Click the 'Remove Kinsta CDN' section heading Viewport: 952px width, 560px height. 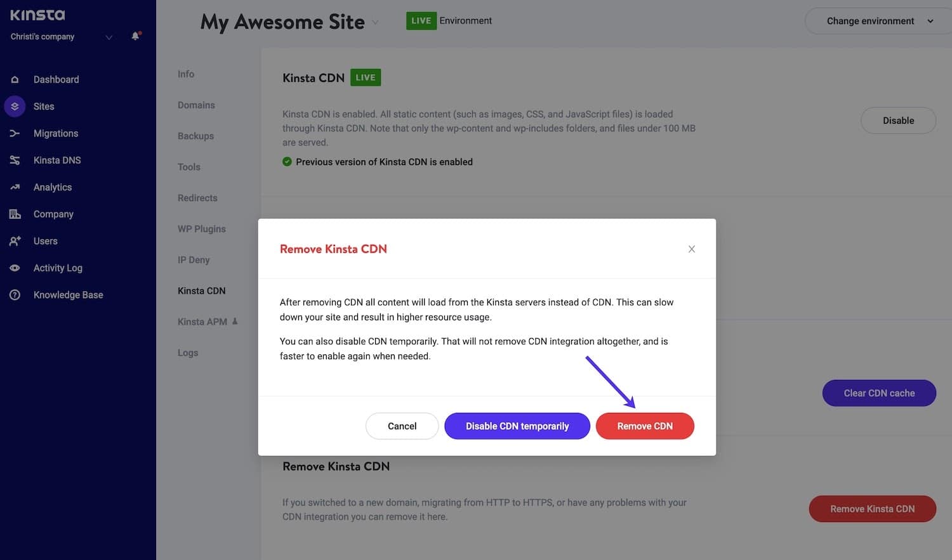coord(336,466)
